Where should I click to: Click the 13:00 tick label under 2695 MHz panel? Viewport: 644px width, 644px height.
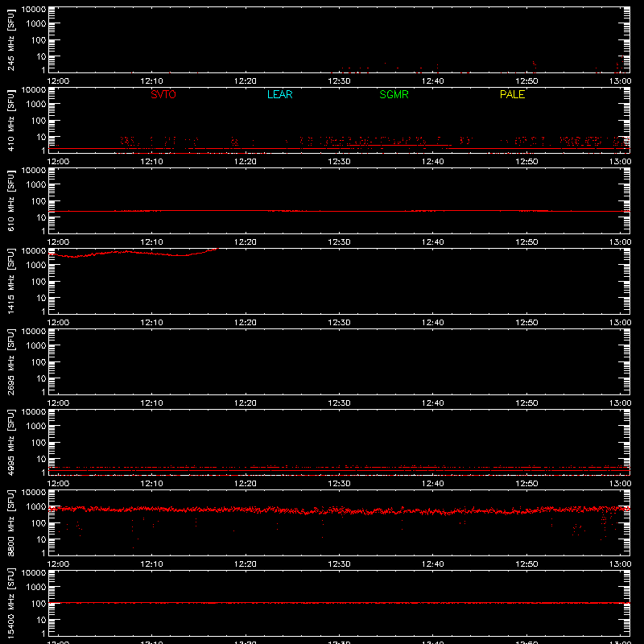coord(620,403)
